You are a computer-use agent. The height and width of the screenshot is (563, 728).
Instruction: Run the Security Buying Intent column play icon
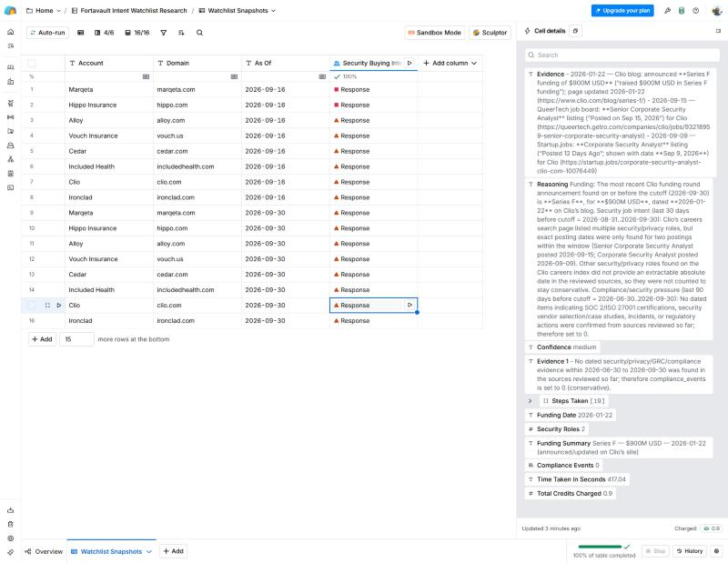coord(409,63)
